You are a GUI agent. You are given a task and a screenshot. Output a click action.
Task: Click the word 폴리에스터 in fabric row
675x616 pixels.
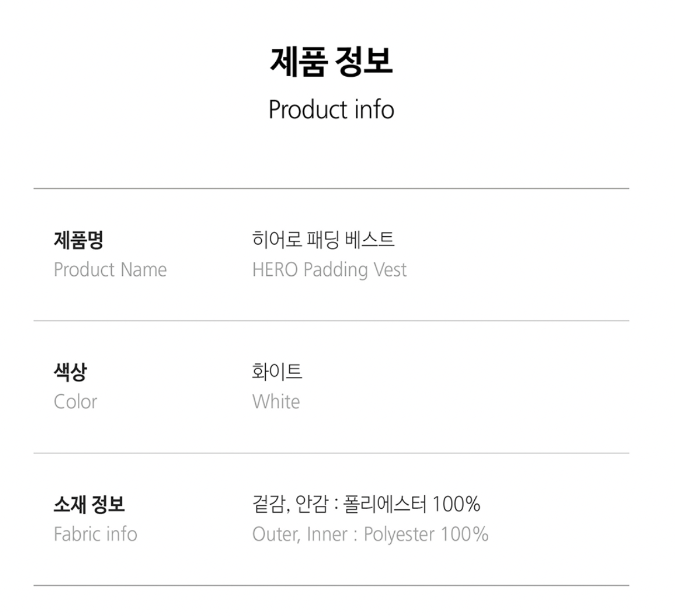pos(385,504)
